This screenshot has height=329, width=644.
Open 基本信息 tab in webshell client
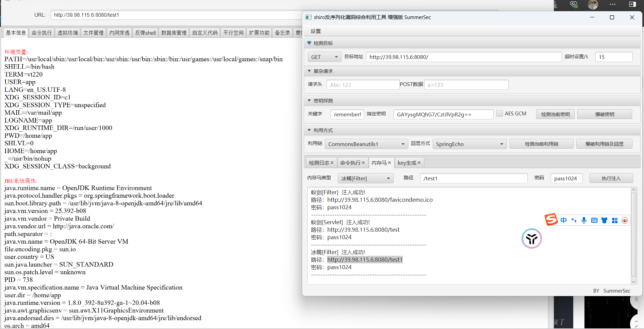tap(16, 33)
